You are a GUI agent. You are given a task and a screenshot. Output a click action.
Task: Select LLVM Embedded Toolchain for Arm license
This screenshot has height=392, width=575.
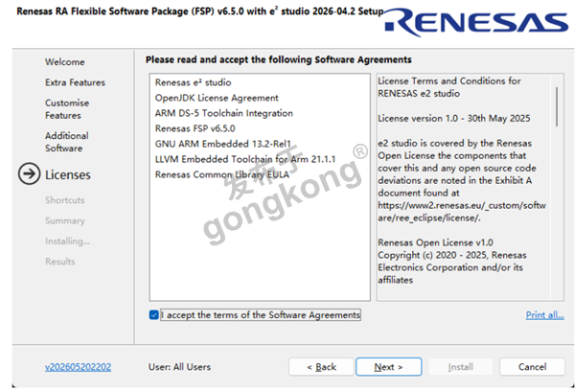[x=245, y=159]
